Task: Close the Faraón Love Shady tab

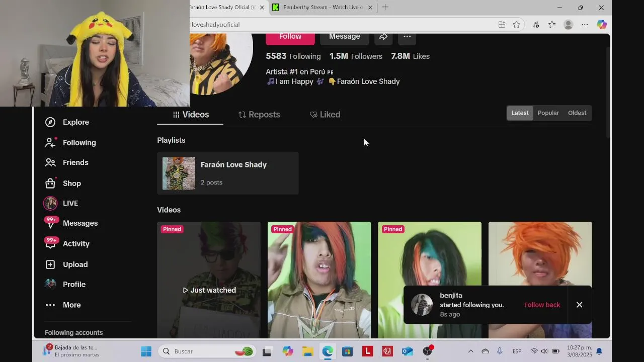Action: click(x=262, y=8)
